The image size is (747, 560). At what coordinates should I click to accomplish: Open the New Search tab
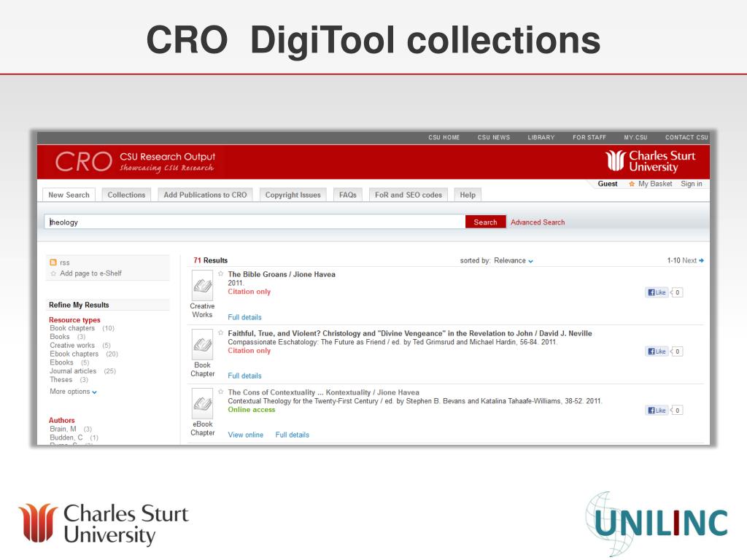69,195
